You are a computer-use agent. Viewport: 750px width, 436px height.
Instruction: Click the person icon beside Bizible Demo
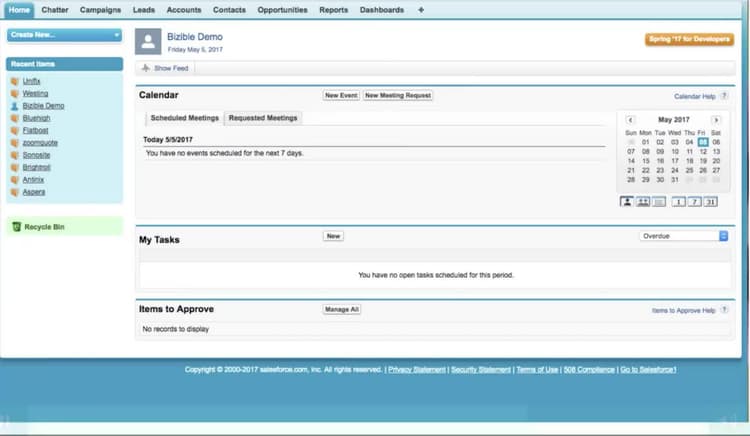click(x=15, y=106)
